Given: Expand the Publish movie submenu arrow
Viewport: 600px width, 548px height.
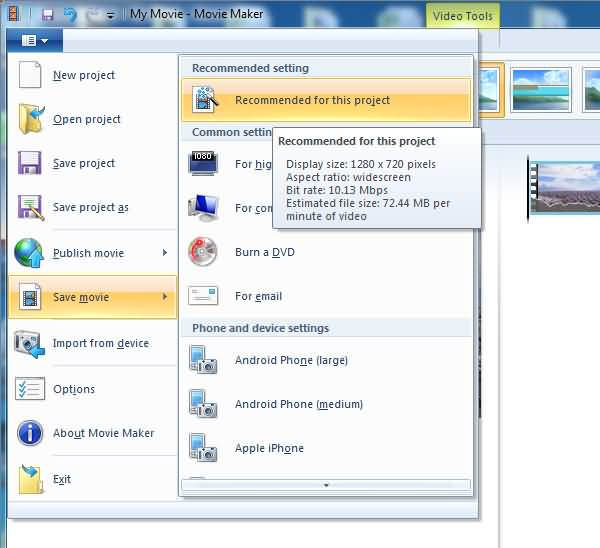Looking at the screenshot, I should tap(165, 253).
